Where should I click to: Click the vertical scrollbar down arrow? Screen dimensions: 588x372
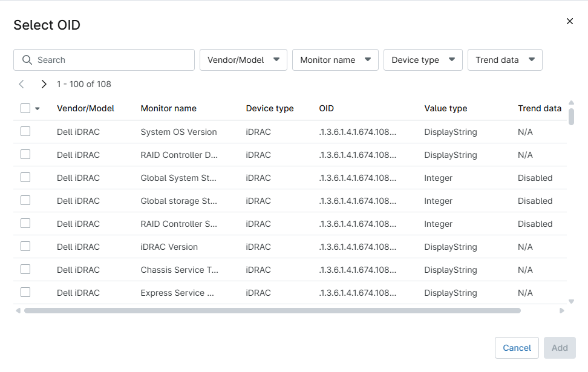click(x=571, y=301)
